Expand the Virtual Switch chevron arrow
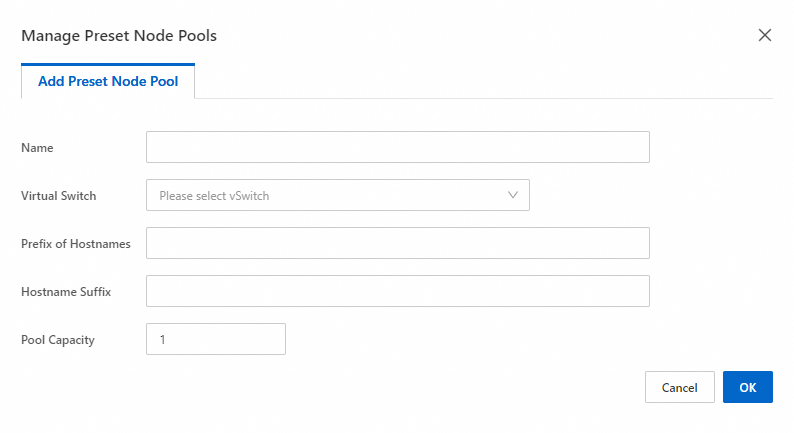This screenshot has width=794, height=433. coord(514,195)
